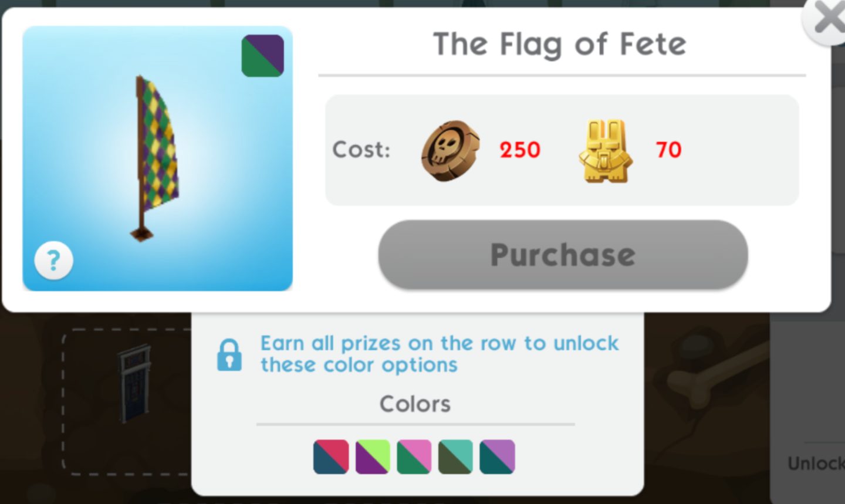The width and height of the screenshot is (845, 504).
Task: Click the padlock icon beside unlock text
Action: pos(229,354)
